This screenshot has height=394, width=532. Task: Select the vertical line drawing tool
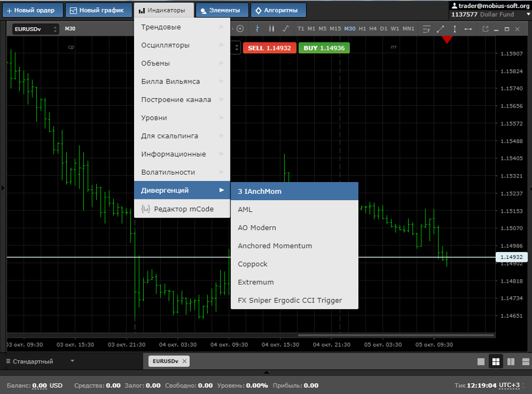(454, 29)
